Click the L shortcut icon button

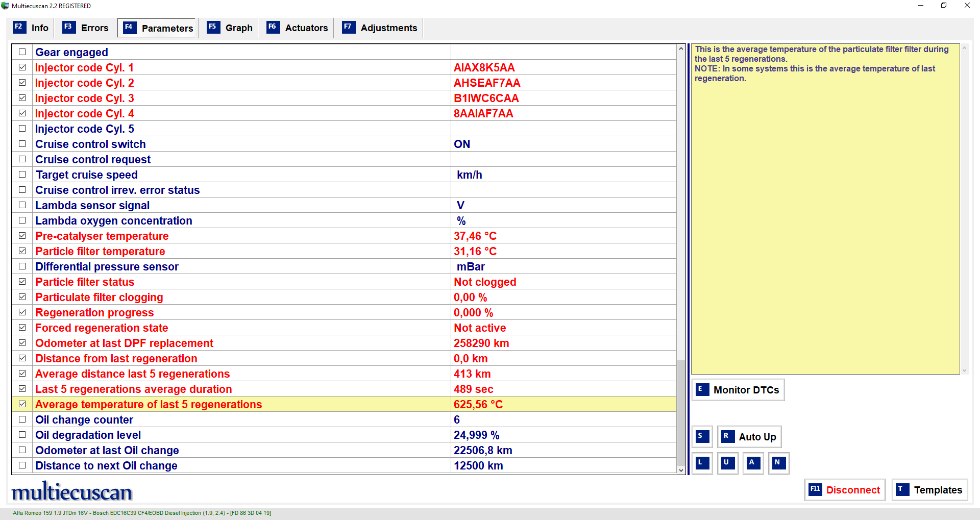(702, 463)
